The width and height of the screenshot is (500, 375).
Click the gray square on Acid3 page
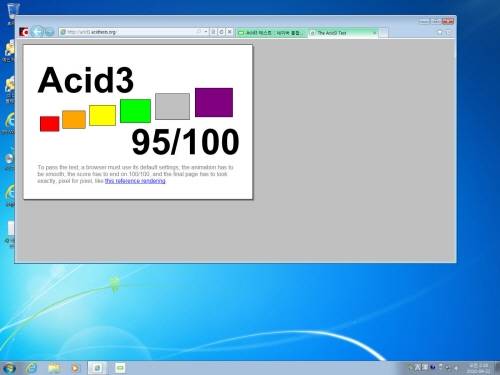(x=173, y=106)
